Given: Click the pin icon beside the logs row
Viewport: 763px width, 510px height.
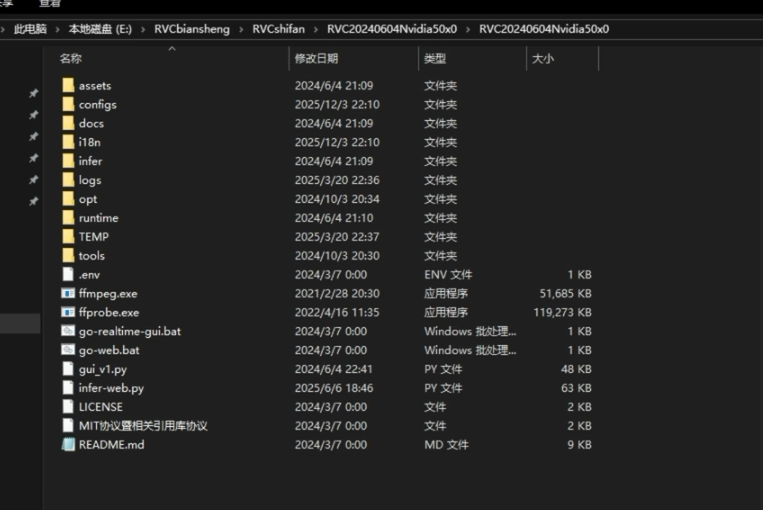Looking at the screenshot, I should tap(33, 180).
